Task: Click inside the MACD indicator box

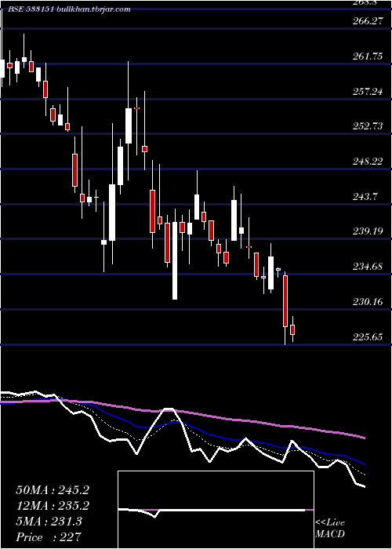Action: (x=216, y=510)
